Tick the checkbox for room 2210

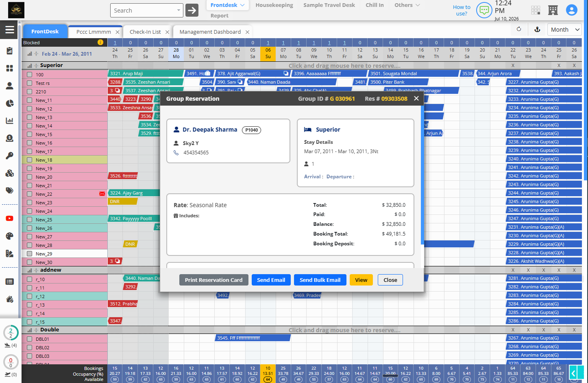[30, 91]
